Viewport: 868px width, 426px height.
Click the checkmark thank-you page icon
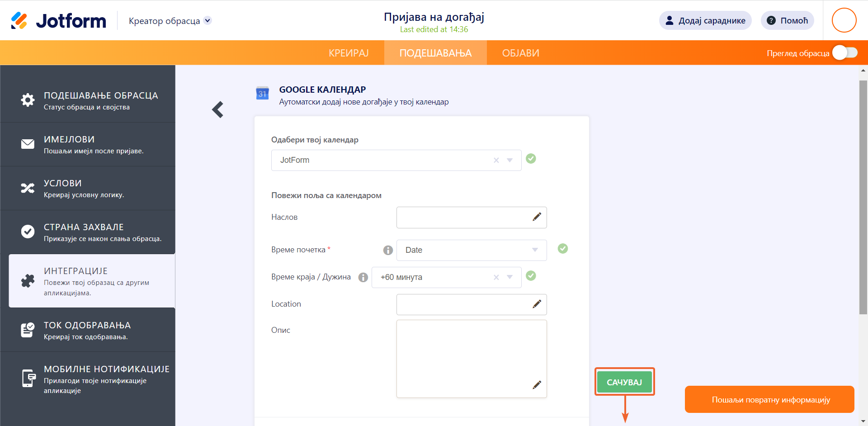coord(28,232)
